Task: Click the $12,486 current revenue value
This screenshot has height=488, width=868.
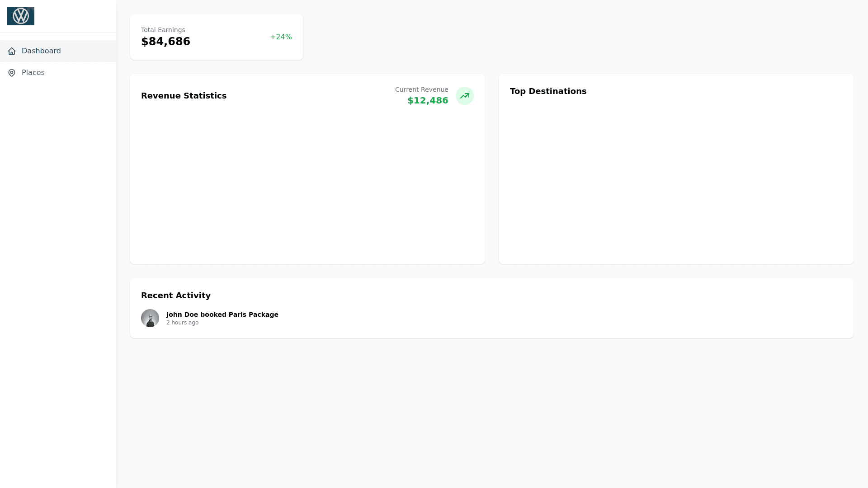Action: pyautogui.click(x=428, y=101)
